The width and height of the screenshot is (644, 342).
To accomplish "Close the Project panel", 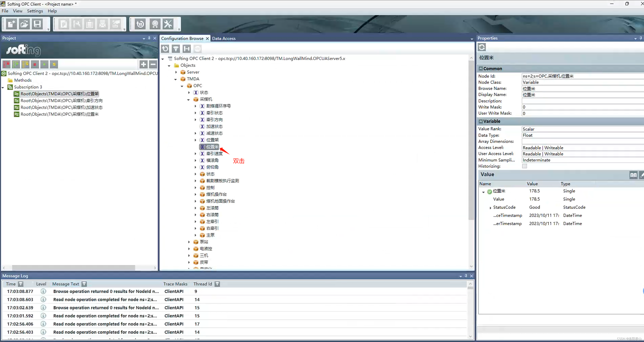I will pyautogui.click(x=155, y=38).
